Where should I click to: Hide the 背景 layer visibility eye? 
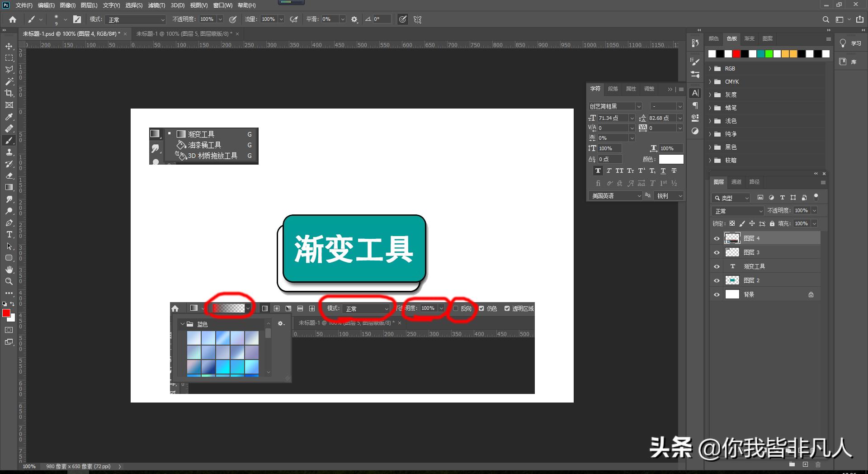click(717, 294)
